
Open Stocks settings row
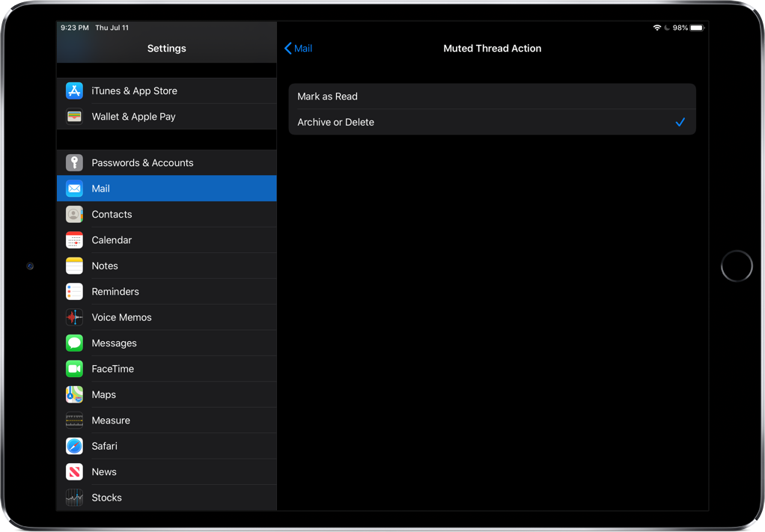(x=167, y=498)
